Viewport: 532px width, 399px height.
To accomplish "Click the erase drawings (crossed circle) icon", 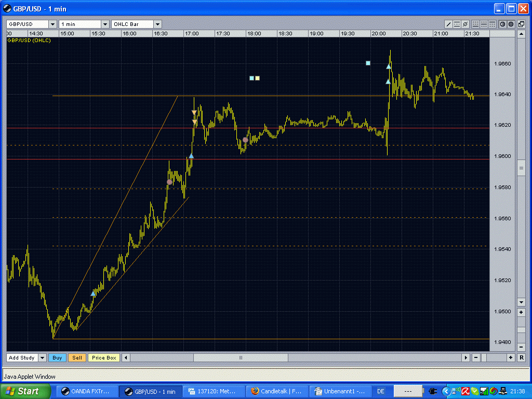I will pyautogui.click(x=465, y=24).
